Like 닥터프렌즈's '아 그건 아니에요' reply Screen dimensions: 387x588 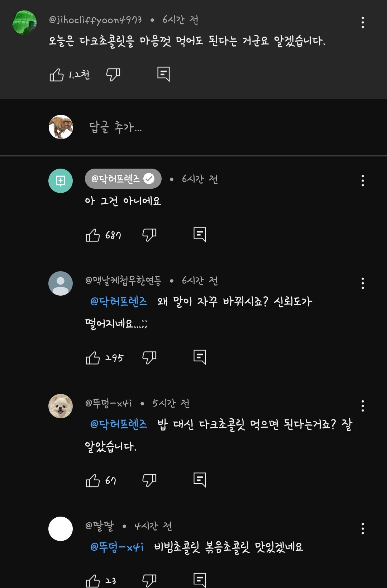click(x=93, y=235)
